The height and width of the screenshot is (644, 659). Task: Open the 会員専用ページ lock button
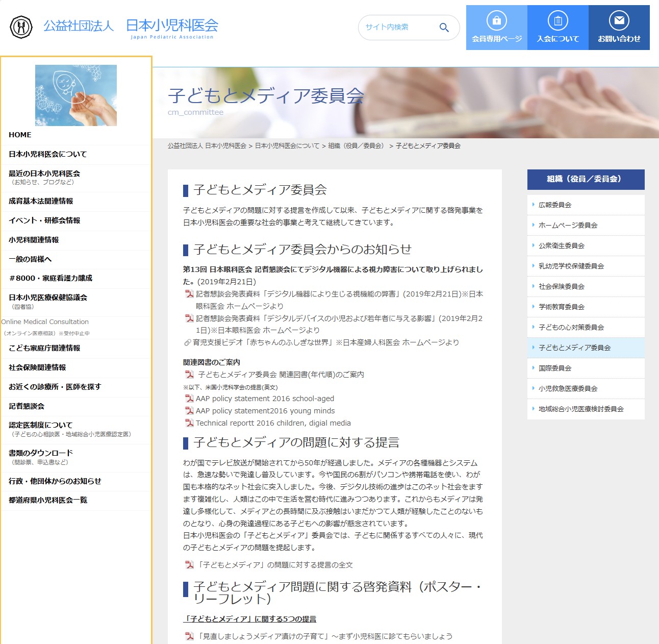click(497, 28)
